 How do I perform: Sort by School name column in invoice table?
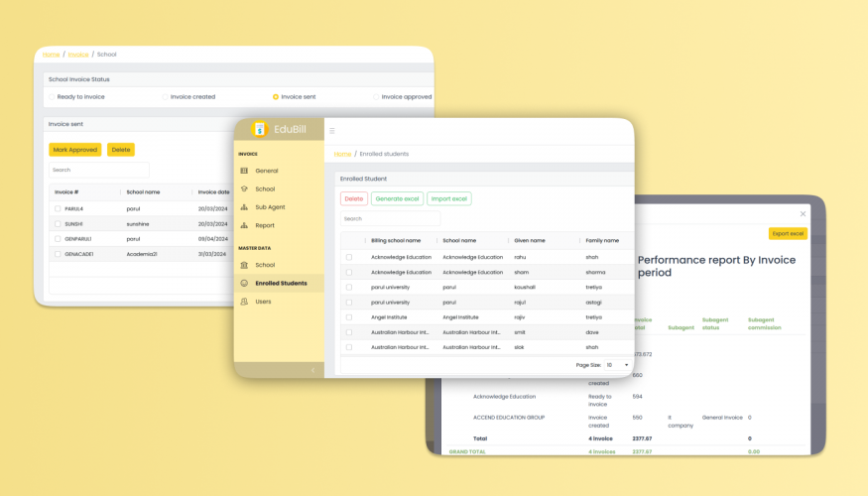coord(143,192)
